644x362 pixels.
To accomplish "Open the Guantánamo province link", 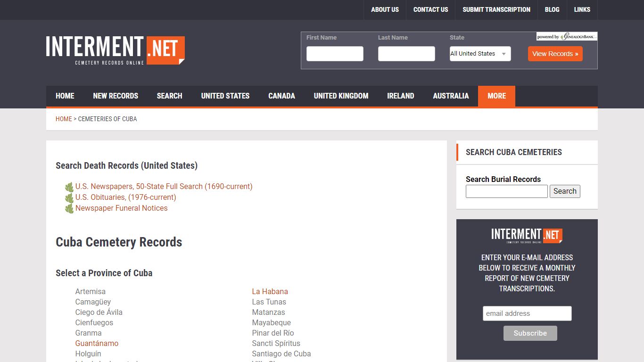I will click(x=97, y=344).
